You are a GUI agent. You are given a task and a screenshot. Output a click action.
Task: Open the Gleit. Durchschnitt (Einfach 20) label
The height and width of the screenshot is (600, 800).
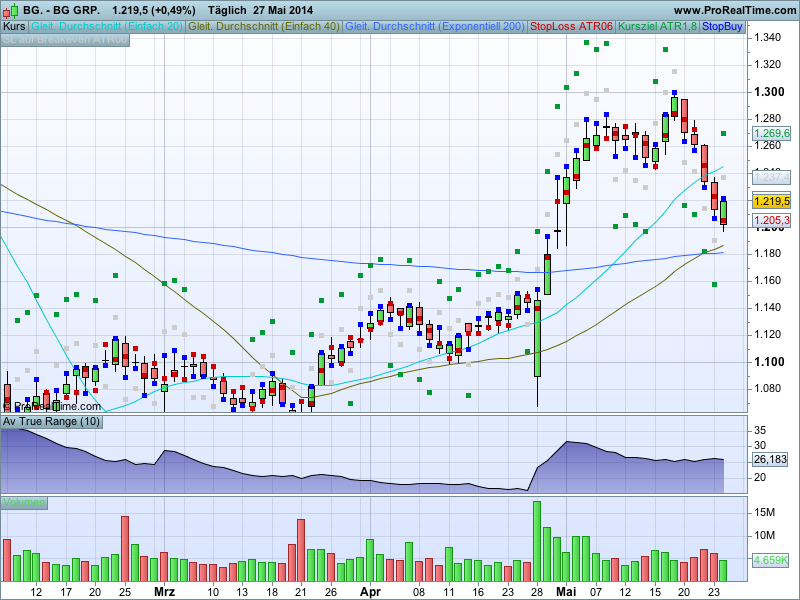click(107, 27)
